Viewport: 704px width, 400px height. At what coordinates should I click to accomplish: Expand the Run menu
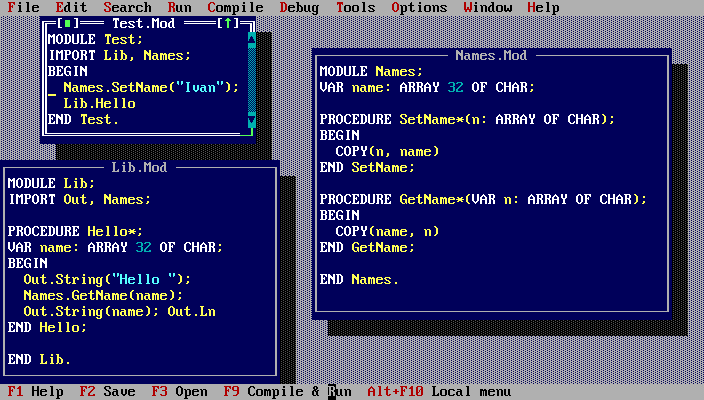pyautogui.click(x=180, y=7)
